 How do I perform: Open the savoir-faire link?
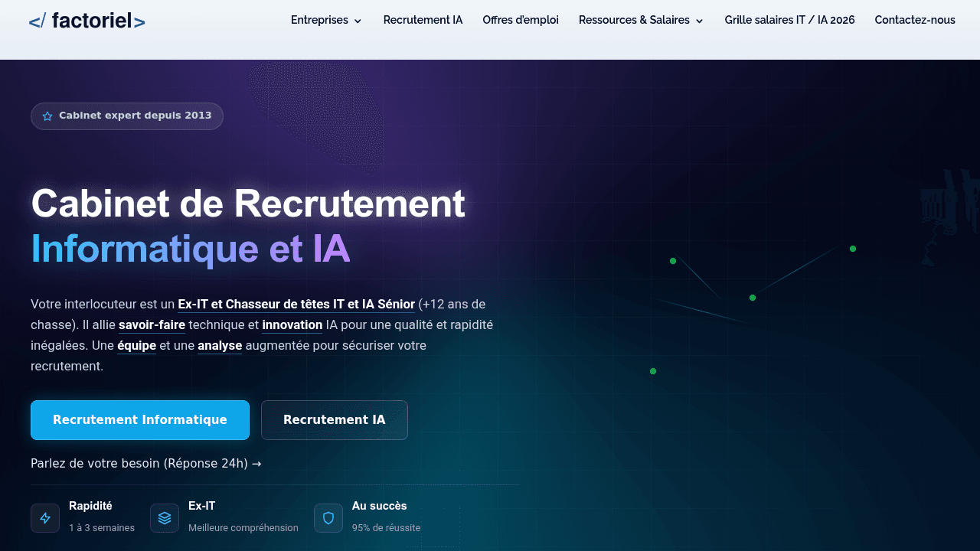pyautogui.click(x=152, y=324)
